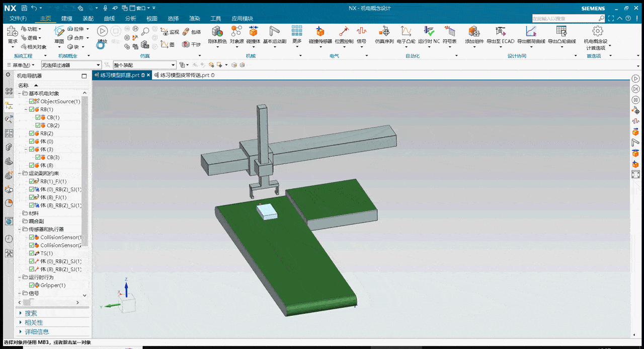
Task: Uncheck the ObjectSource(1) checkbox
Action: 32,101
